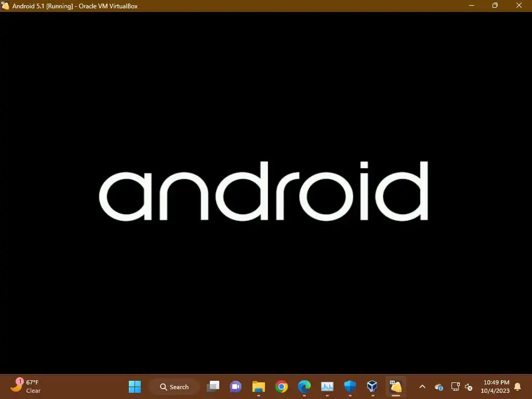
Task: Launch the Teams Chat taskbar icon
Action: point(236,387)
